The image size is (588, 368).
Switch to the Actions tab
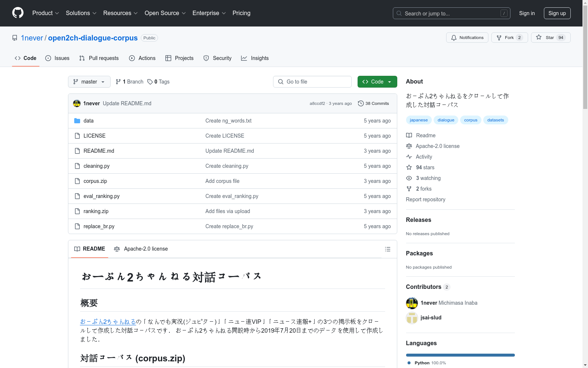tap(142, 58)
